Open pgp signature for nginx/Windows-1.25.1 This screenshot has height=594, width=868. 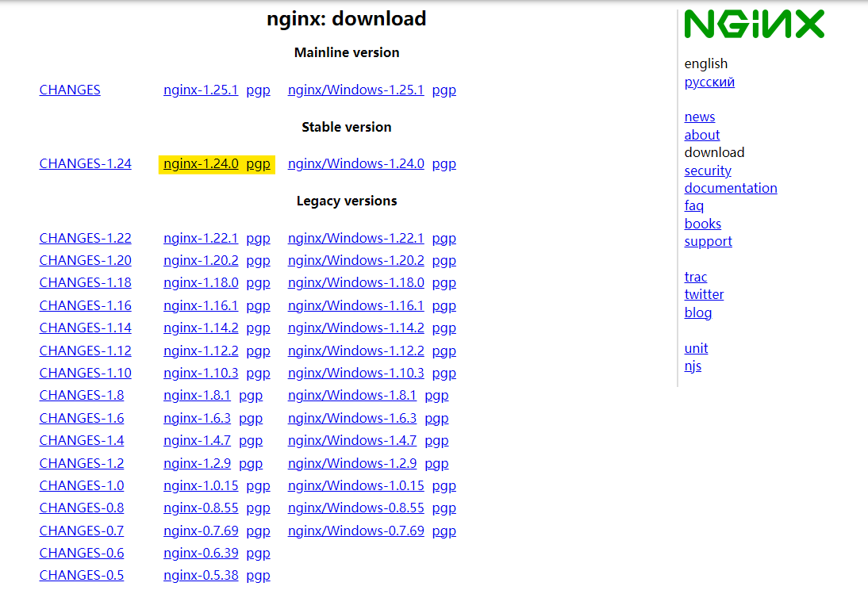click(x=444, y=90)
